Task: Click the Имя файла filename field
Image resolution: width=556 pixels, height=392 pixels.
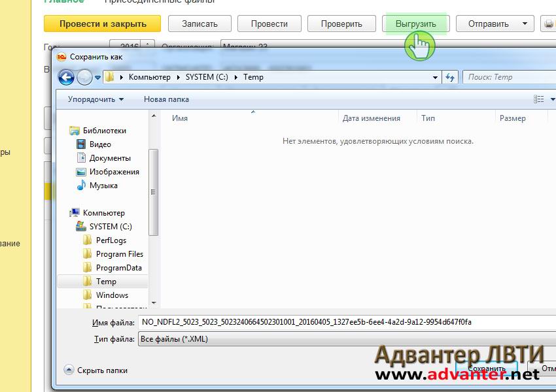Action: coord(347,322)
